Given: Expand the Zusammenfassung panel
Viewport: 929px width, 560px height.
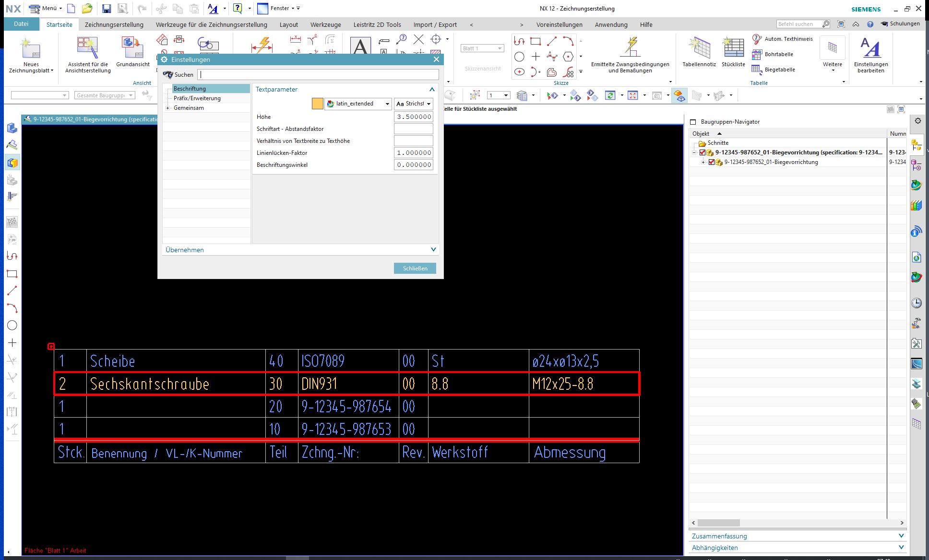Looking at the screenshot, I should (901, 536).
